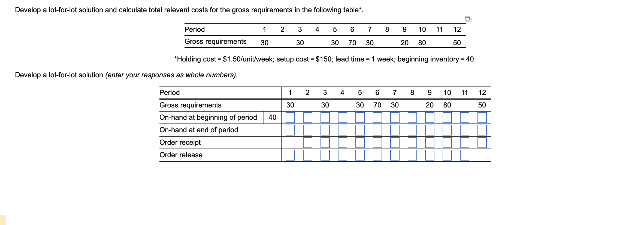This screenshot has width=644, height=225.
Task: Click period 5 On-hand beginning input box
Action: pyautogui.click(x=360, y=118)
